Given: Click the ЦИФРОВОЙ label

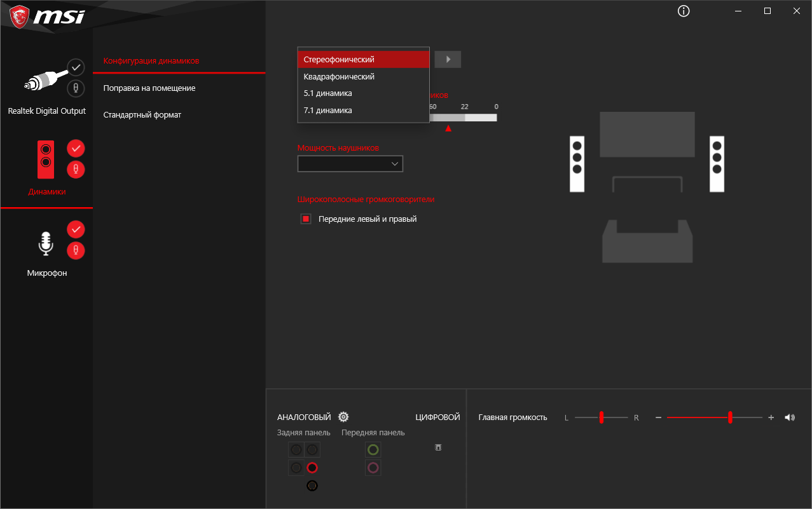Looking at the screenshot, I should click(437, 417).
